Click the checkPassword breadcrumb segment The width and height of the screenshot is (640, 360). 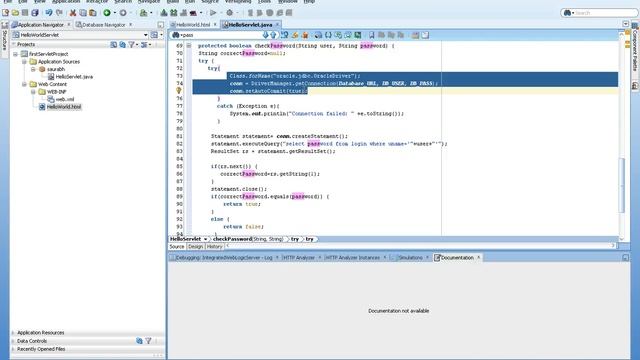click(x=247, y=239)
